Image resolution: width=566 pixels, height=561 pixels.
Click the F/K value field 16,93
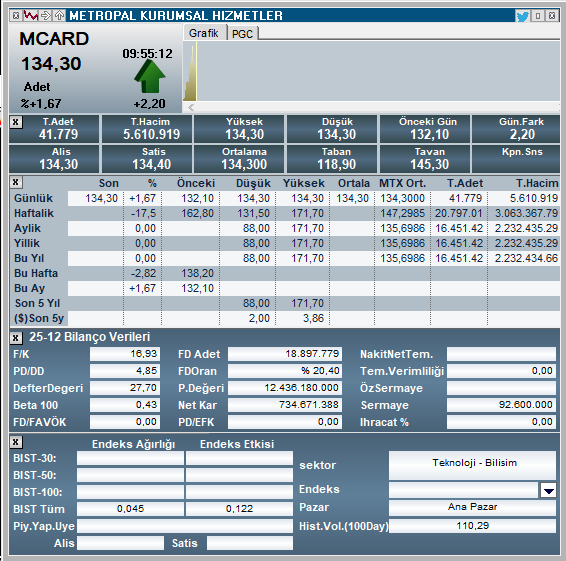tap(125, 354)
